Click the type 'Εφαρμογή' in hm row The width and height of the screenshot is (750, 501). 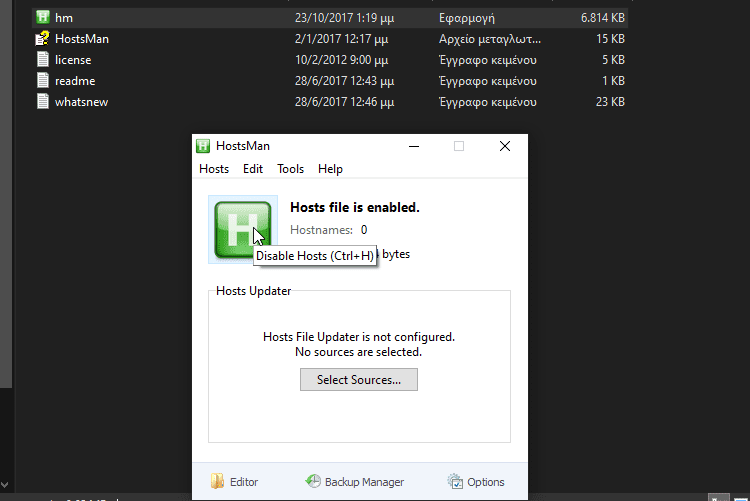pos(467,18)
